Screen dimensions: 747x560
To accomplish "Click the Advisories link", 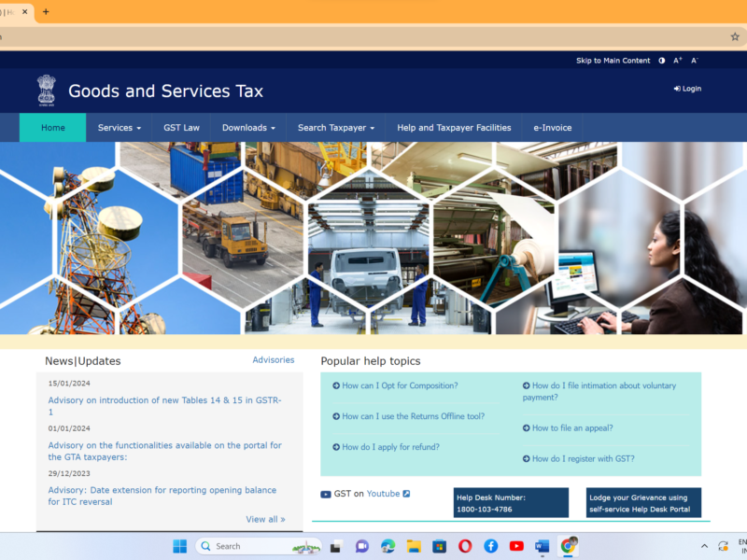I will (x=273, y=360).
